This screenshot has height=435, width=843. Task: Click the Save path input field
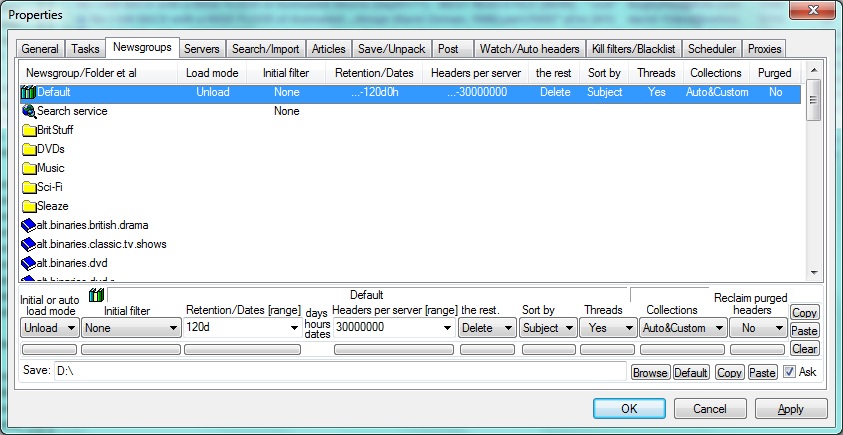tap(340, 372)
